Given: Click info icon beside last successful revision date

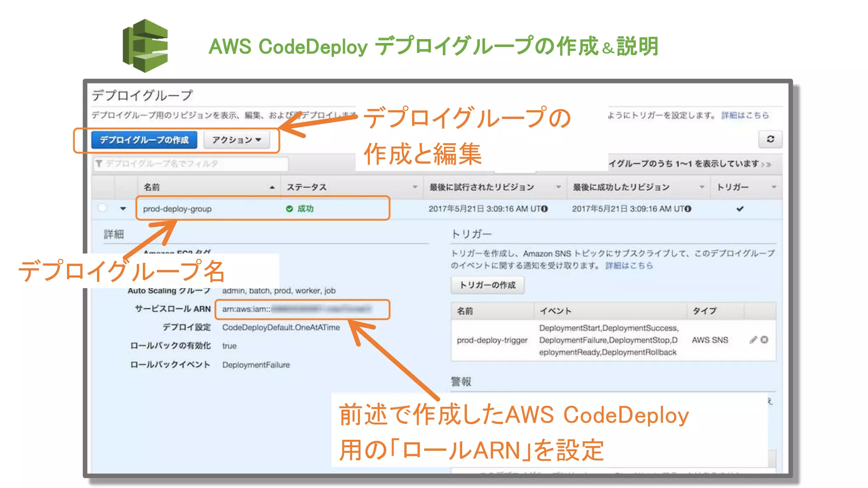Looking at the screenshot, I should tap(688, 208).
